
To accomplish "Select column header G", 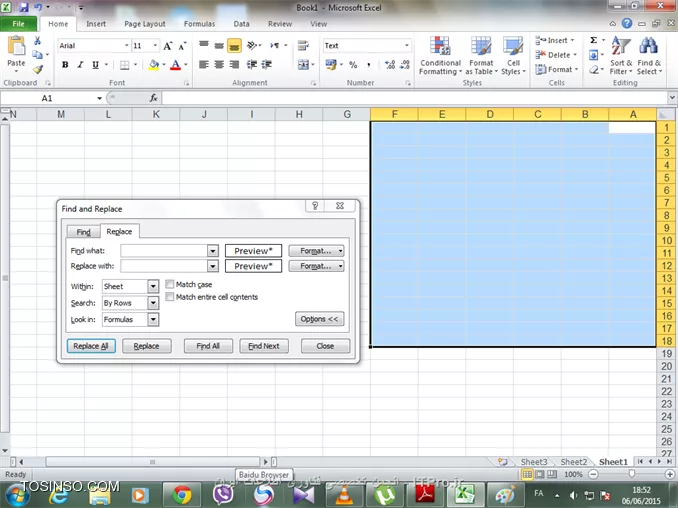I will [347, 114].
